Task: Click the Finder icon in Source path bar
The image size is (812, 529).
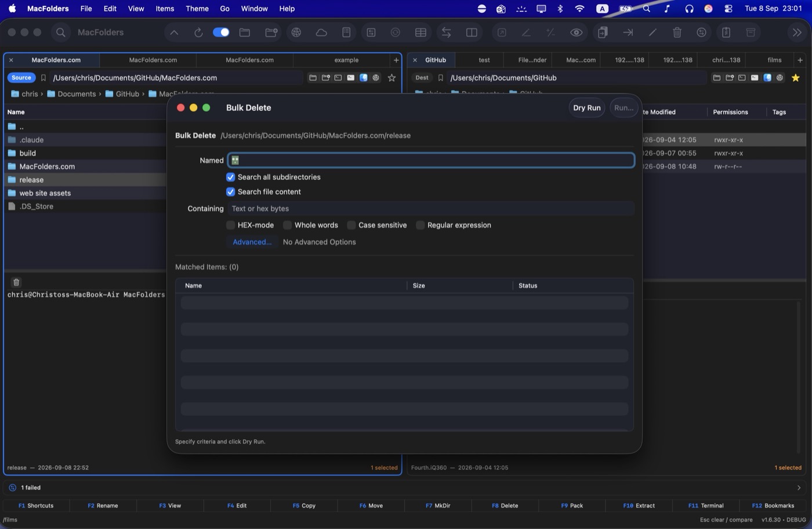Action: point(364,78)
